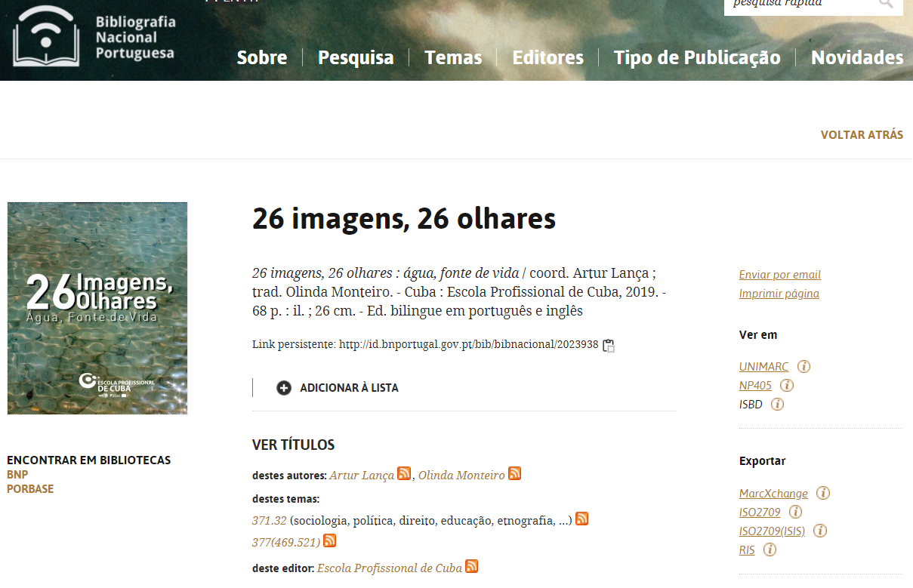Viewport: 913px width, 588px height.
Task: Click the quick search magnifier icon
Action: click(x=886, y=4)
